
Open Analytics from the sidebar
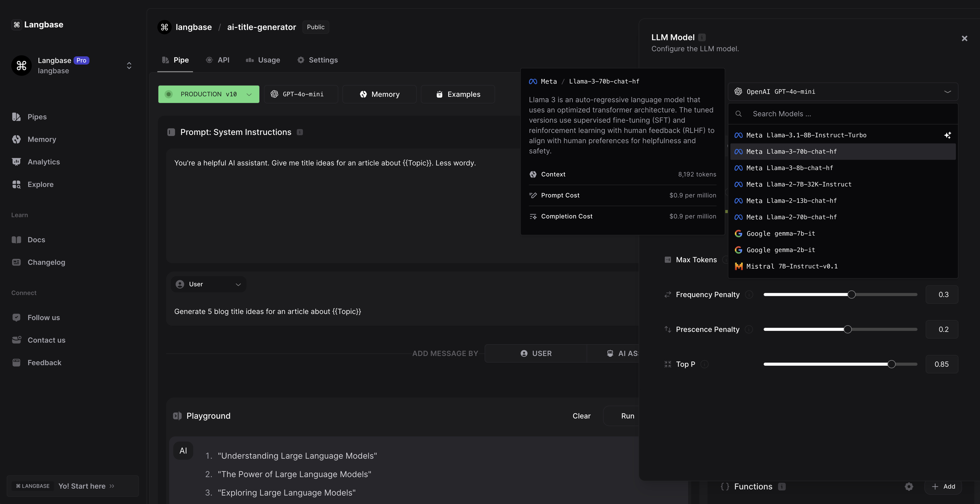pyautogui.click(x=43, y=162)
